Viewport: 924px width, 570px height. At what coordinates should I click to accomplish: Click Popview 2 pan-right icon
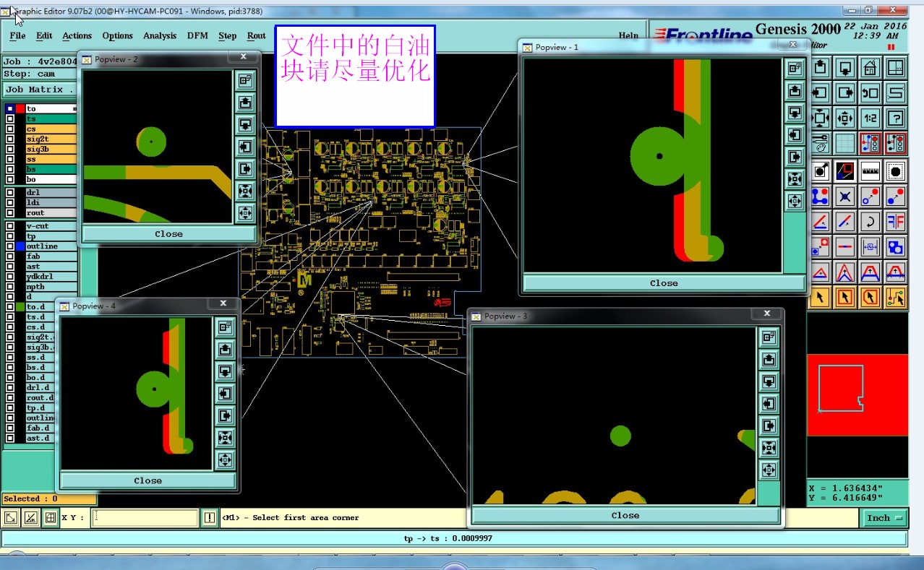pyautogui.click(x=245, y=169)
